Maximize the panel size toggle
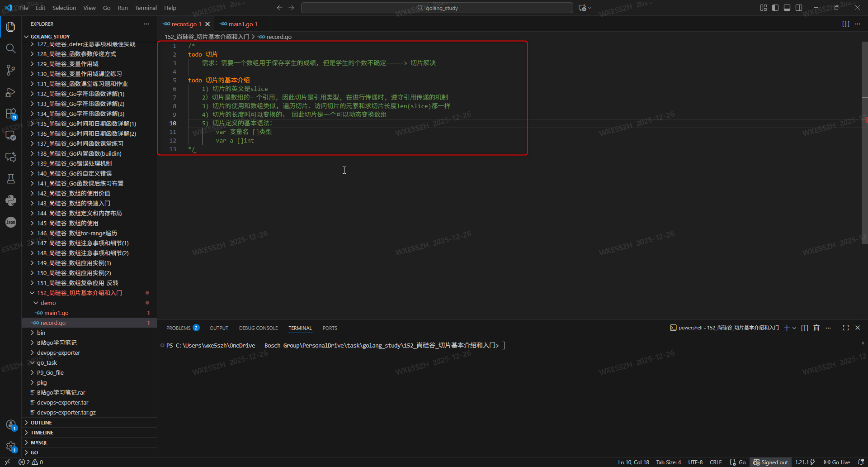Screen dimensions: 868x467 846,328
